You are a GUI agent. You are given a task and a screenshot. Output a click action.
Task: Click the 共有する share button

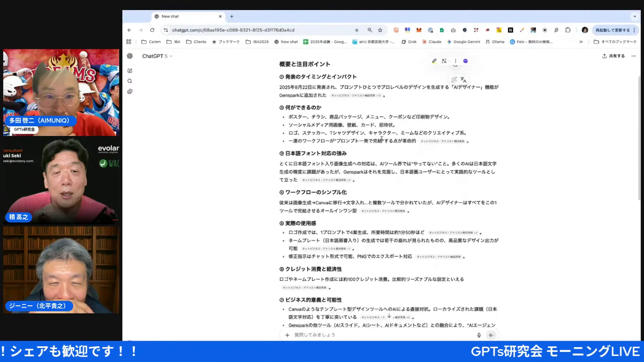point(613,56)
